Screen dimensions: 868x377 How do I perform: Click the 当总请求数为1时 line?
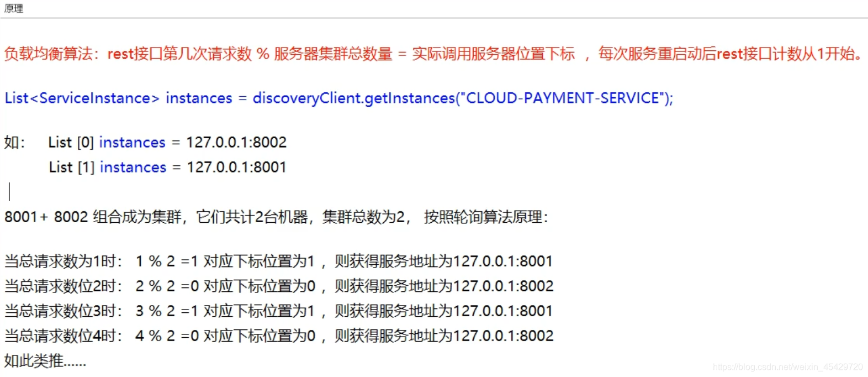[278, 261]
